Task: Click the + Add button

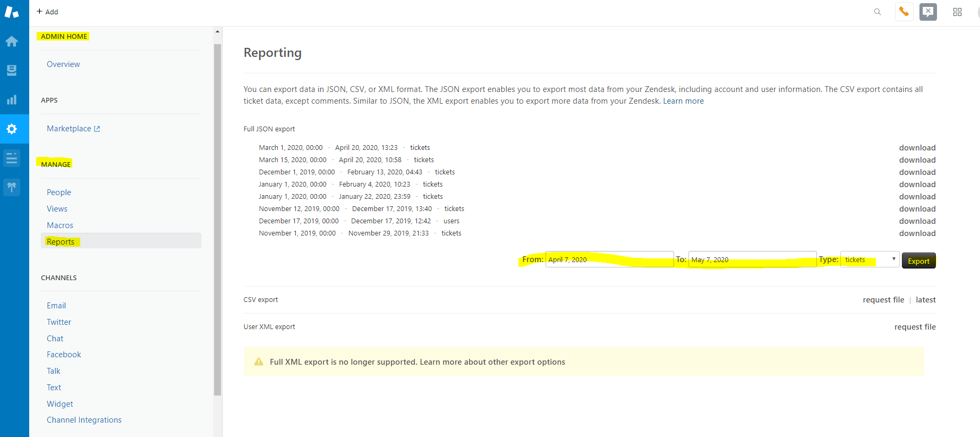Action: 47,12
